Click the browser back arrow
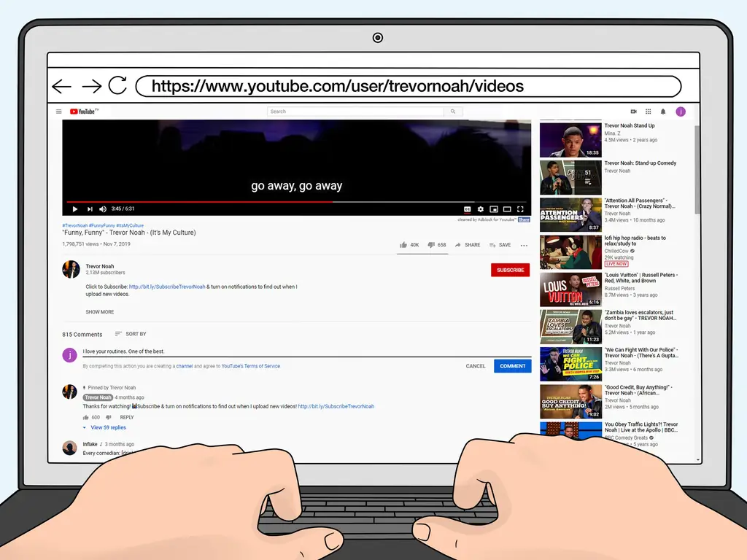 61,86
